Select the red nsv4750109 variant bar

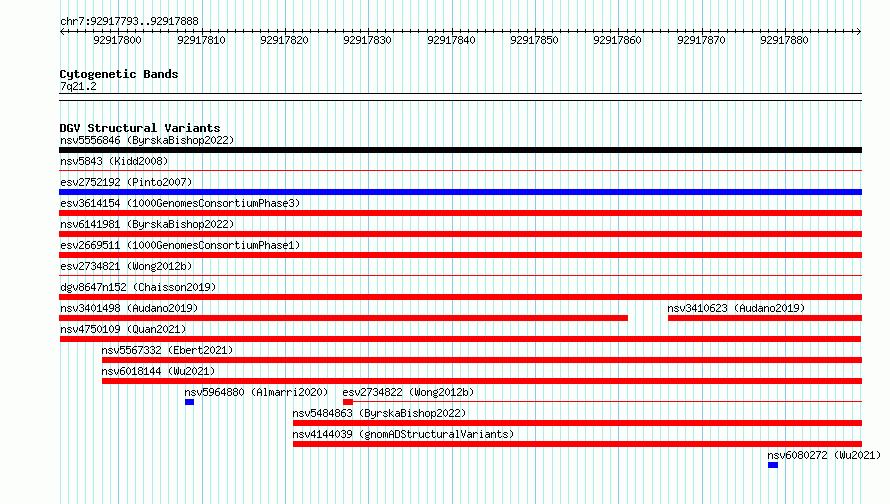(x=460, y=339)
